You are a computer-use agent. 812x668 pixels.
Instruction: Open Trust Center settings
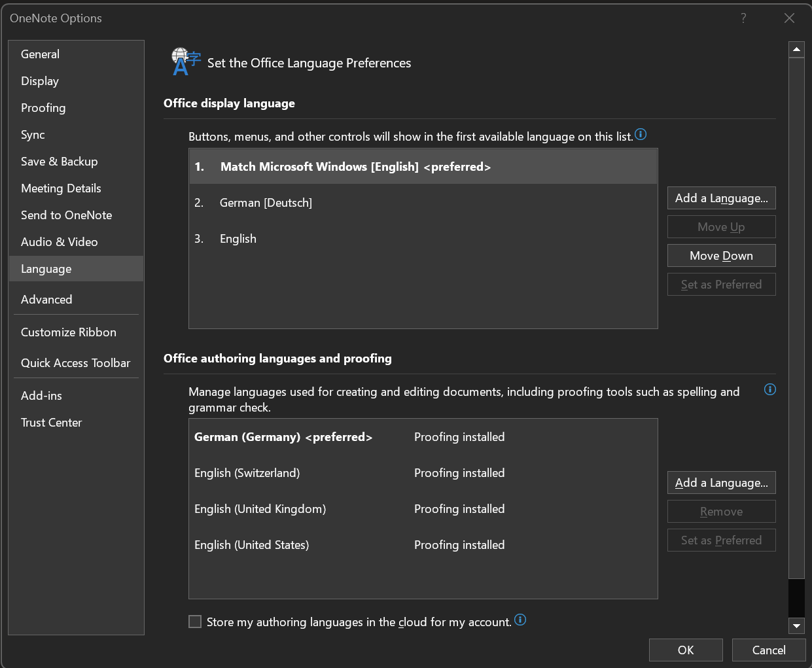76,423
